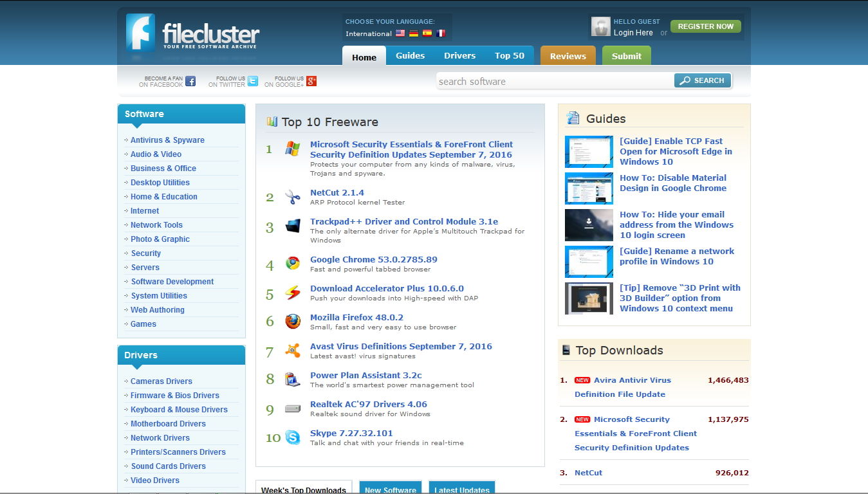Open NetCut 2.1.4 download page
This screenshot has width=868, height=494.
pos(337,192)
